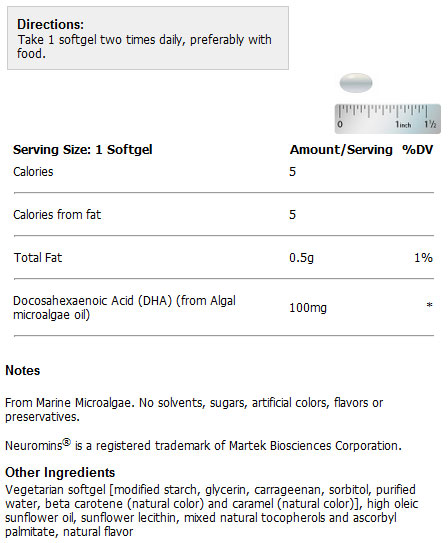
Task: Click the softgel pill image
Action: point(356,83)
